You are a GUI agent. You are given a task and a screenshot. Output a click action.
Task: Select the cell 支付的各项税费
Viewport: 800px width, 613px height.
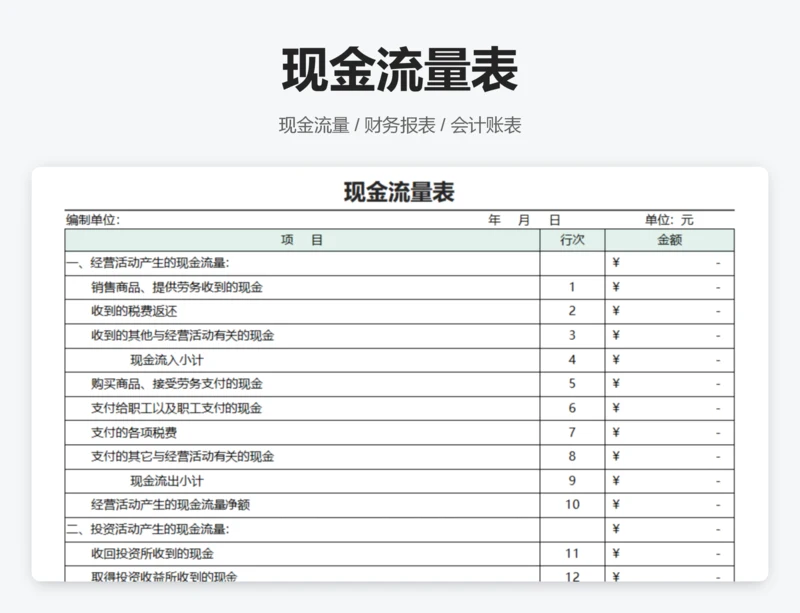(x=302, y=432)
